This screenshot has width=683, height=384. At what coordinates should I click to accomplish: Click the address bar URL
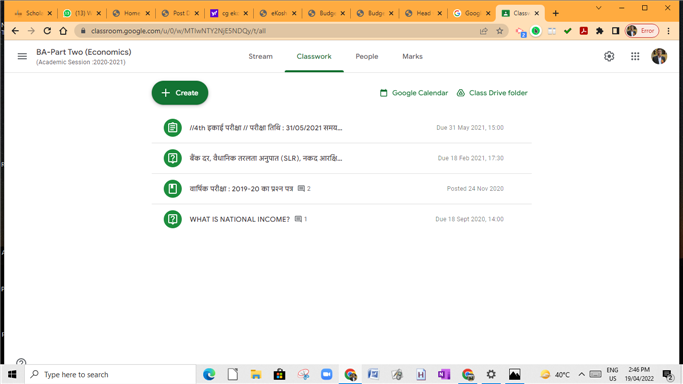[x=178, y=31]
